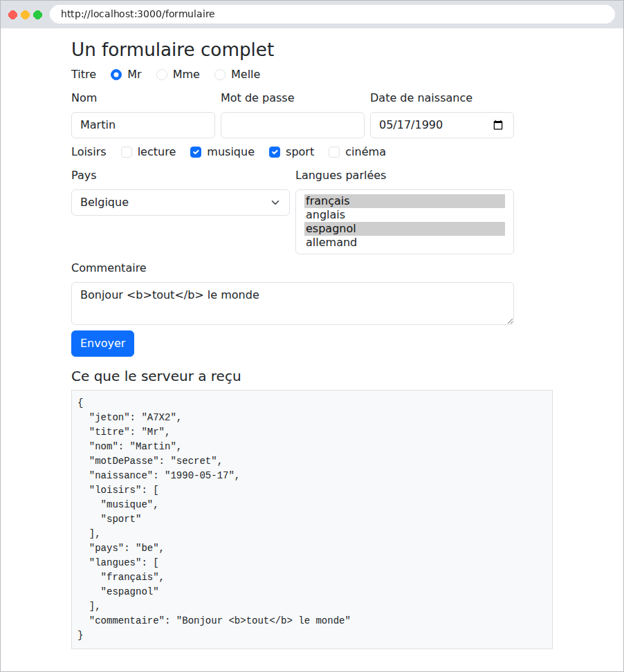Click the green window maximize button
This screenshot has height=672, width=624.
click(38, 15)
